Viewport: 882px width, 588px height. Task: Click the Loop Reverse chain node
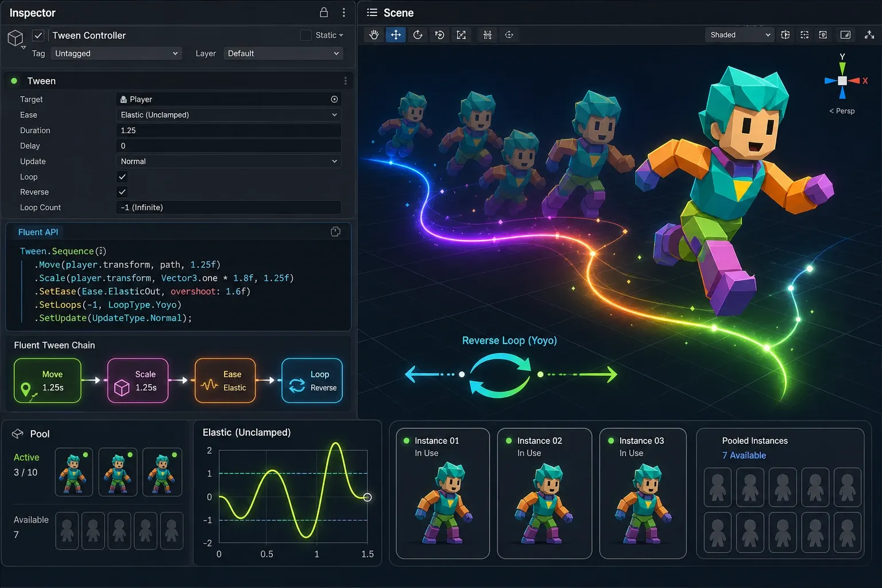pos(312,381)
